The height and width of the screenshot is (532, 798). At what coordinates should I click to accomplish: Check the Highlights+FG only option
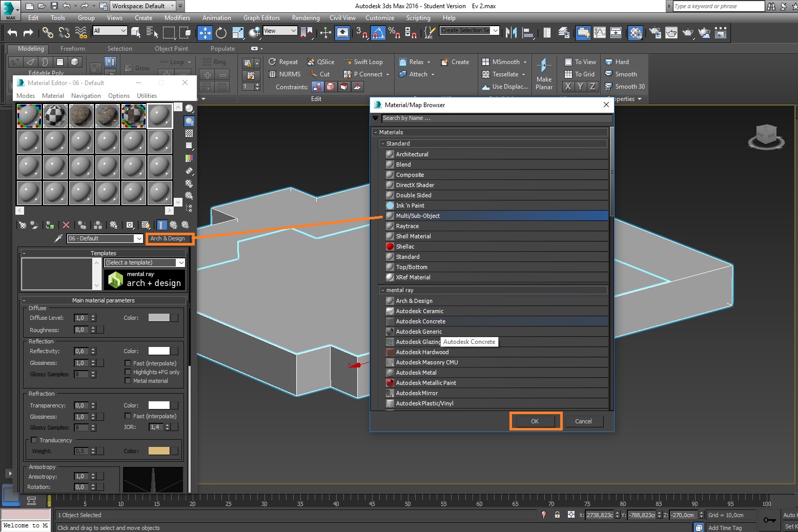click(x=128, y=372)
